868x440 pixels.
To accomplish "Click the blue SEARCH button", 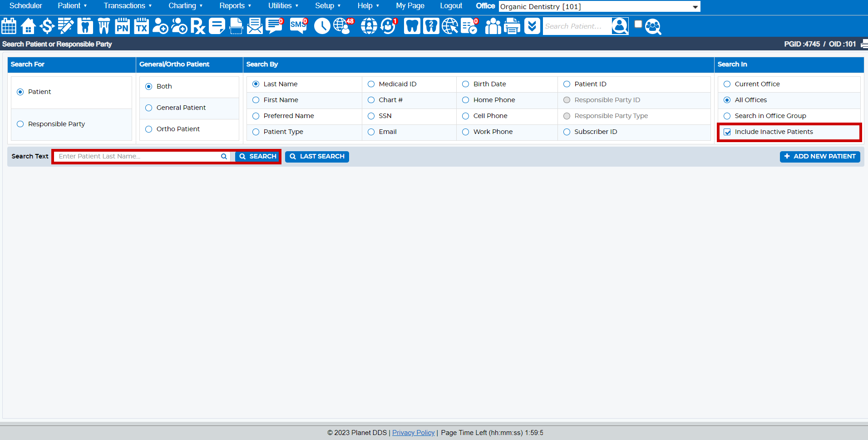I will 257,156.
